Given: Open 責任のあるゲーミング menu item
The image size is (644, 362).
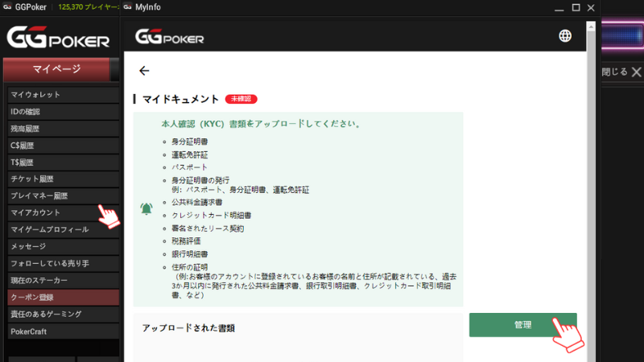Looking at the screenshot, I should (64, 314).
